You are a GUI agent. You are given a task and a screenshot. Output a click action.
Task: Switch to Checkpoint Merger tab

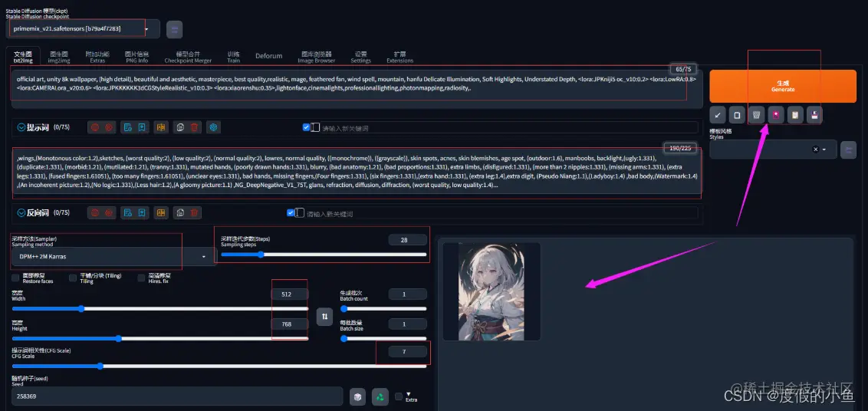click(x=188, y=57)
